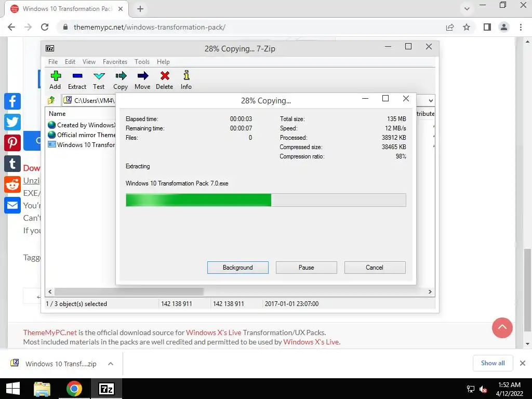
Task: Click the Copy toolbar icon in 7-Zip
Action: [x=121, y=80]
